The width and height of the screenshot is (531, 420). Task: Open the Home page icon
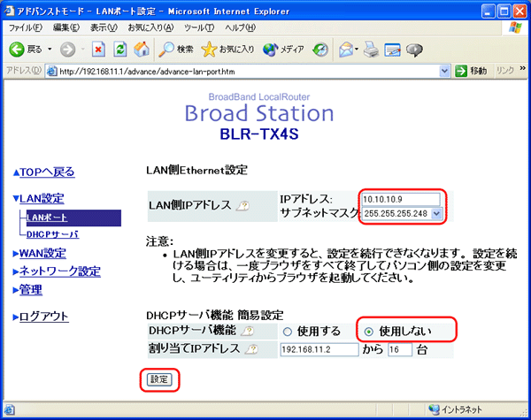142,50
